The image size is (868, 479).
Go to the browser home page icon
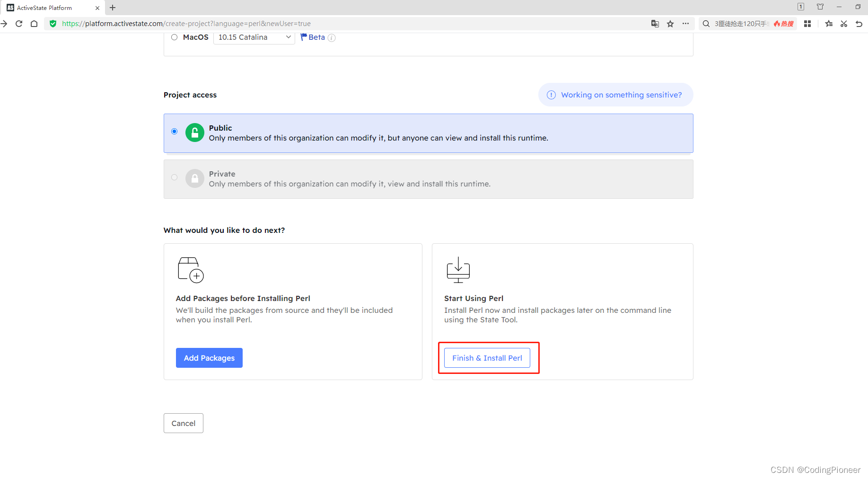tap(34, 24)
